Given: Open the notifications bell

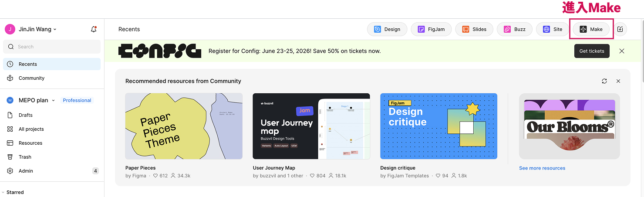Looking at the screenshot, I should [94, 29].
